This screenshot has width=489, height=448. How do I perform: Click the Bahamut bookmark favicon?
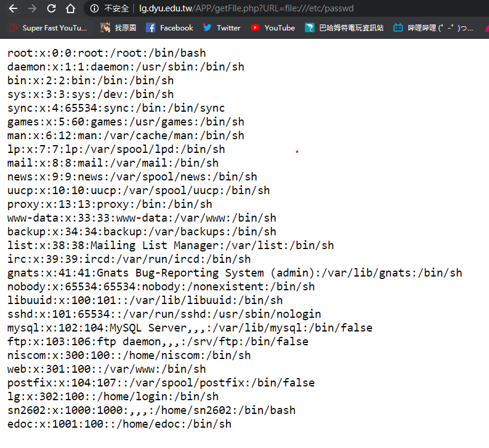(310, 27)
